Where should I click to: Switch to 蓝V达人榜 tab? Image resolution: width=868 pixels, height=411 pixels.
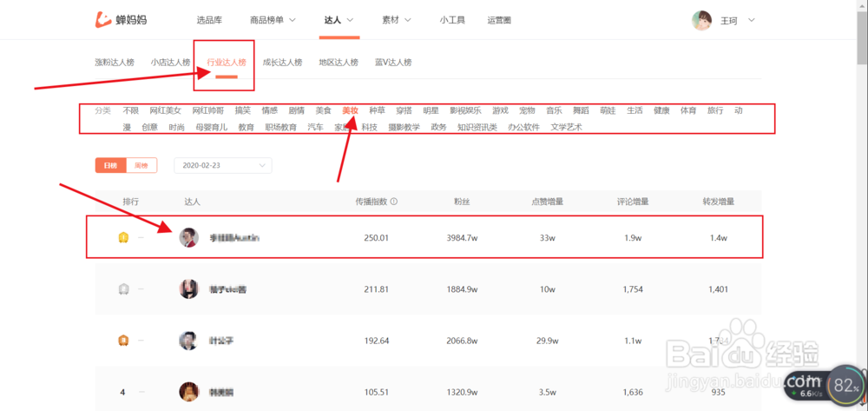click(393, 63)
